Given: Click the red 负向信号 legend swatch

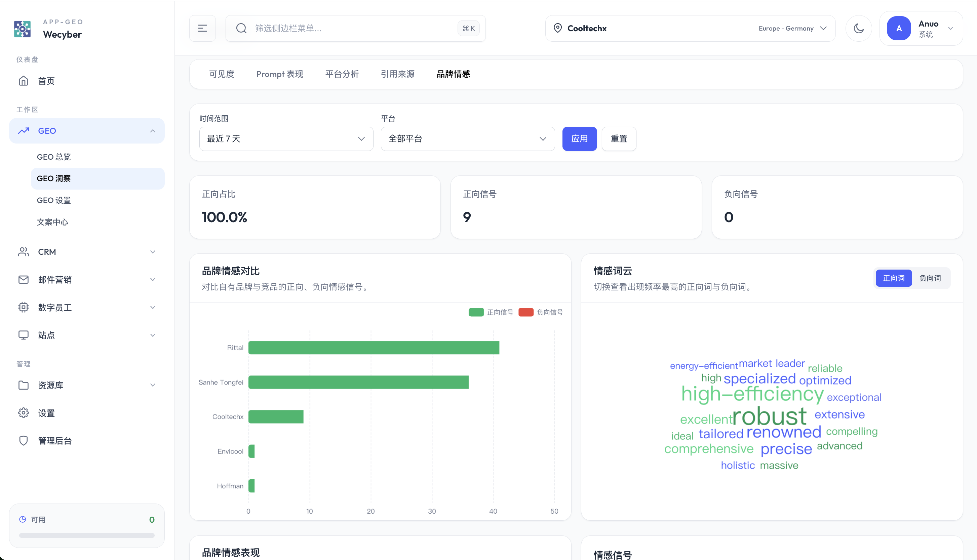Looking at the screenshot, I should (x=525, y=312).
